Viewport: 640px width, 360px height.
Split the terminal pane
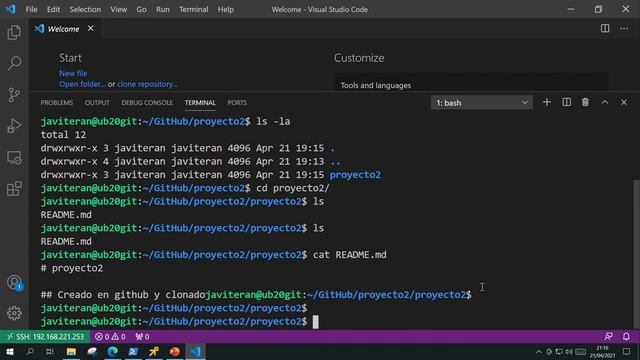tap(567, 102)
